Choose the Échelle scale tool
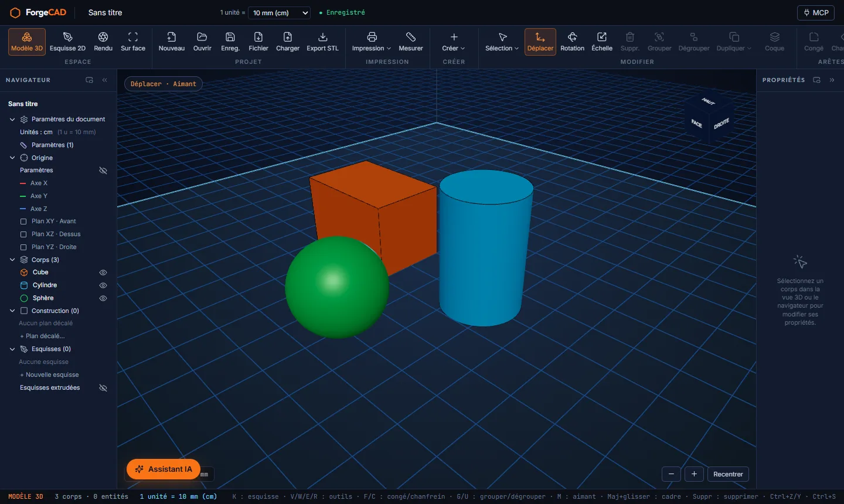 [602, 42]
